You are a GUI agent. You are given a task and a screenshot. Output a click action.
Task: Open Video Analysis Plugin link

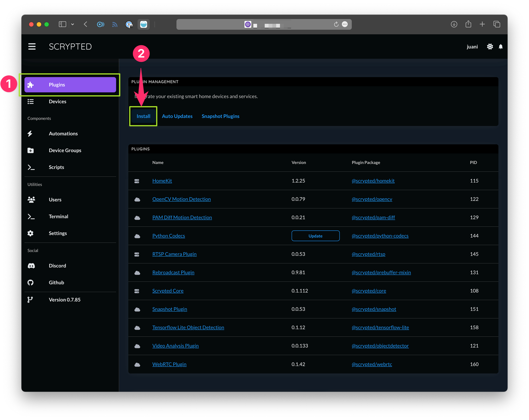pos(175,346)
